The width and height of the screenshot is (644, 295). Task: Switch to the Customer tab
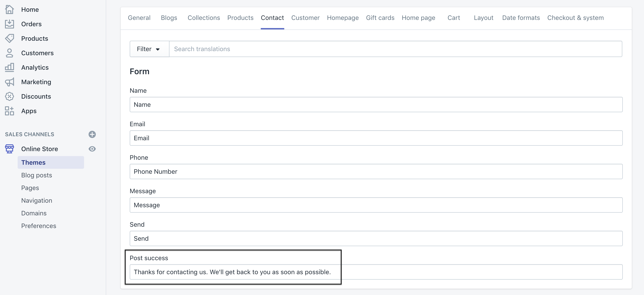coord(305,17)
